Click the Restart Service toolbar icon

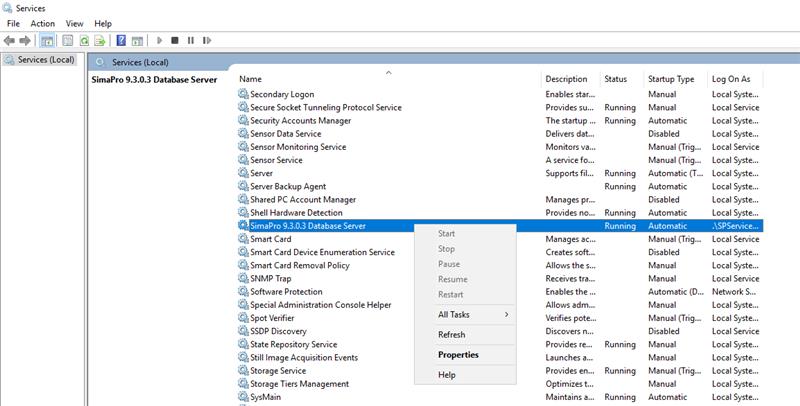tap(207, 40)
